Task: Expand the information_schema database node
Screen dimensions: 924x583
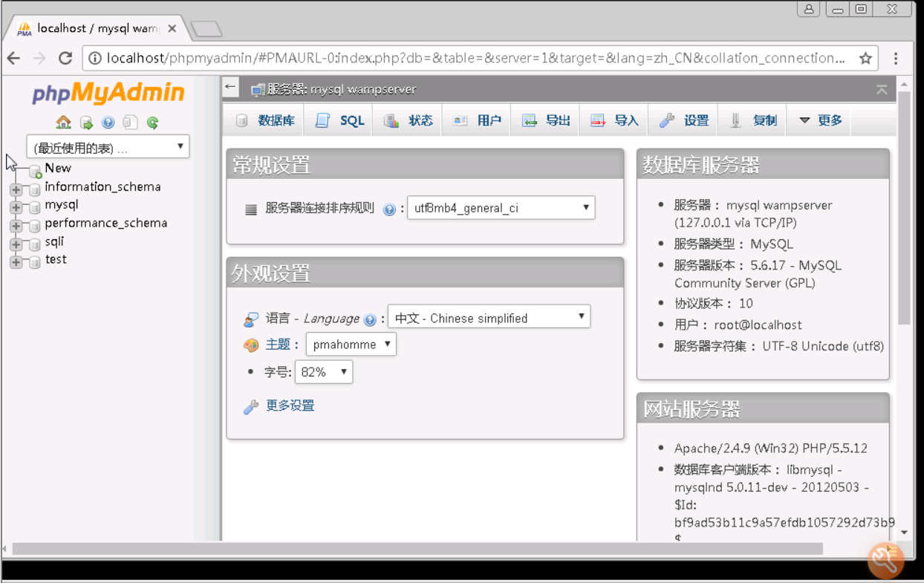Action: coord(16,189)
